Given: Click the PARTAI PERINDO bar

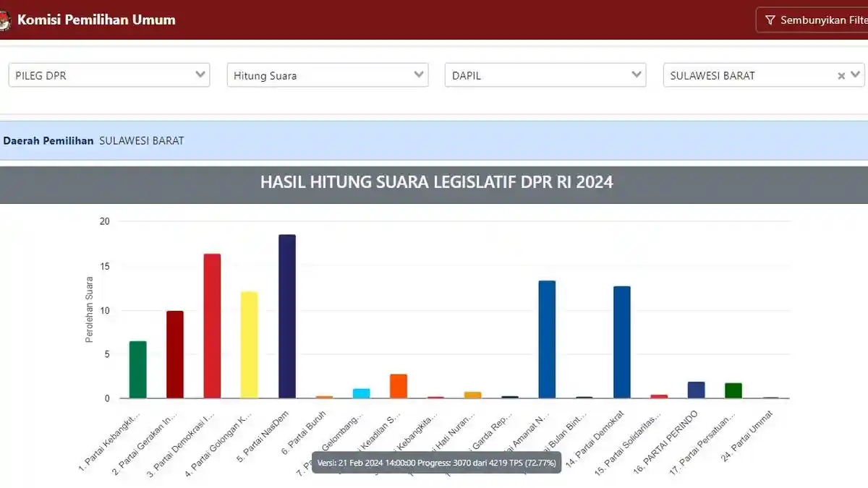Looking at the screenshot, I should click(x=697, y=390).
